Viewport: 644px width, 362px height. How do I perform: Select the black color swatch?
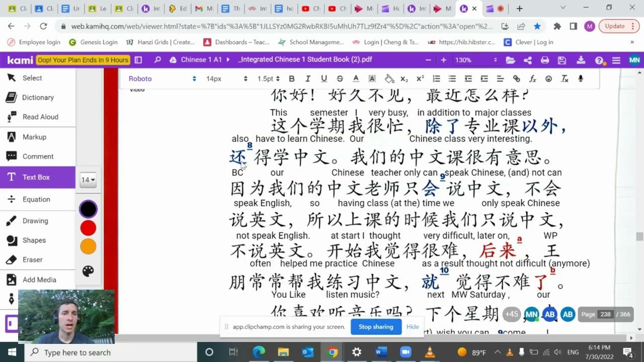[x=88, y=209]
